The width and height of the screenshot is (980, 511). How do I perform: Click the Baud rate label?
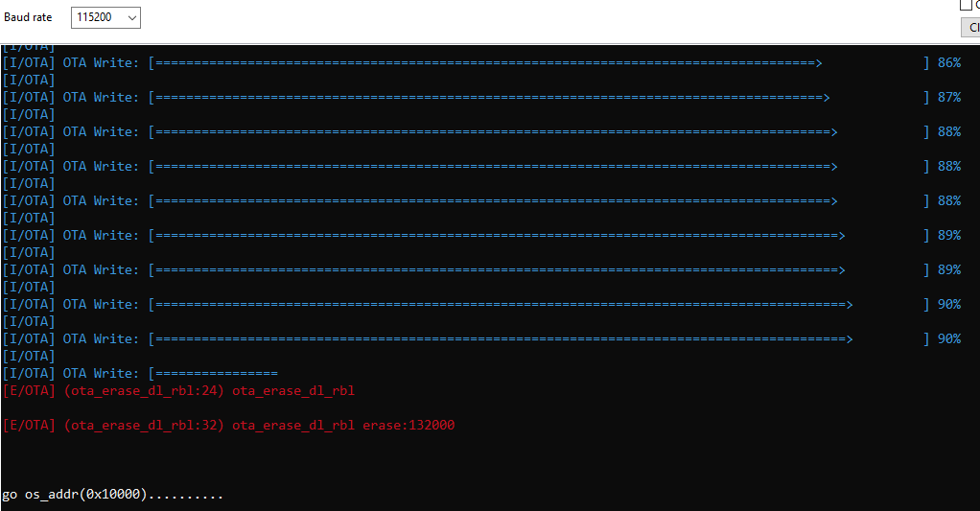pyautogui.click(x=28, y=17)
